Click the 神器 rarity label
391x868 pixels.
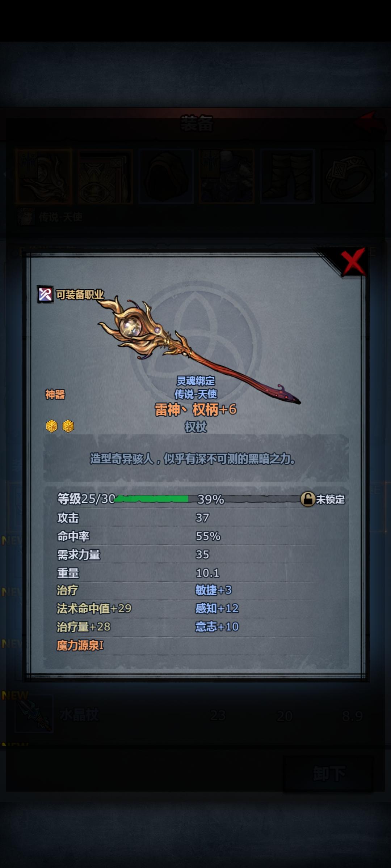pos(55,394)
